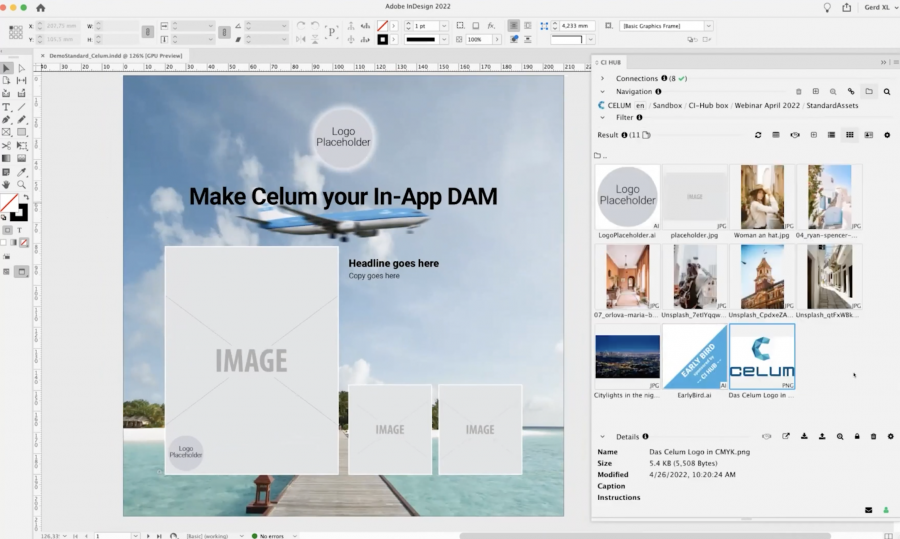900x539 pixels.
Task: Select the Scissors tool
Action: tap(6, 145)
